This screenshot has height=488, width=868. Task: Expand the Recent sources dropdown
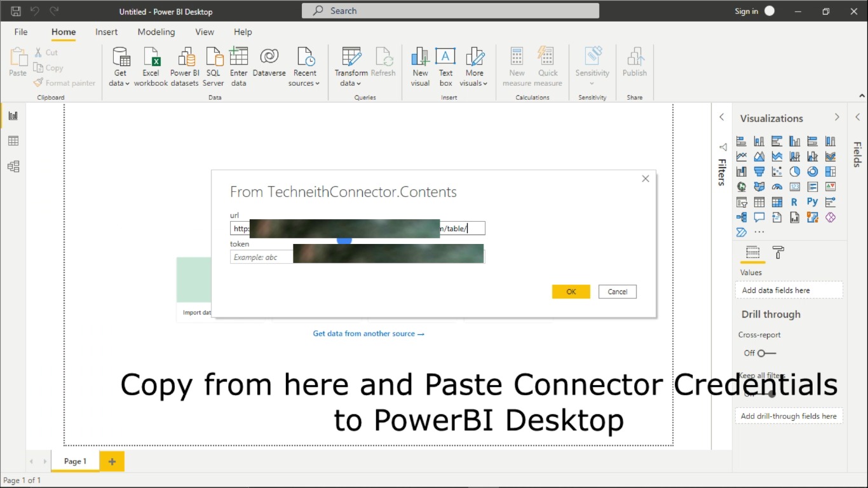pos(305,67)
